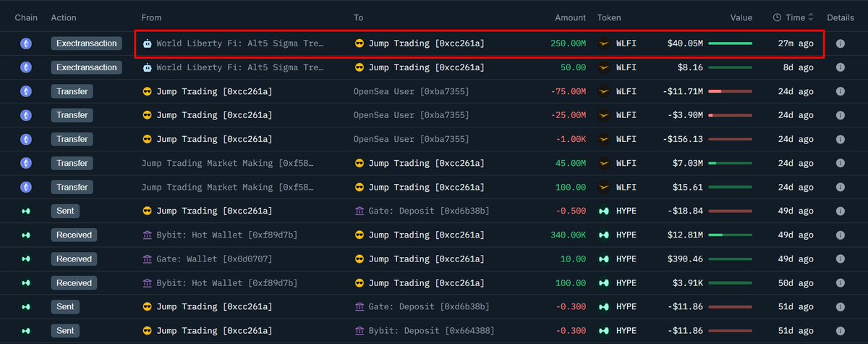Click Received badge in the 340.00K HYPE row

coord(75,235)
